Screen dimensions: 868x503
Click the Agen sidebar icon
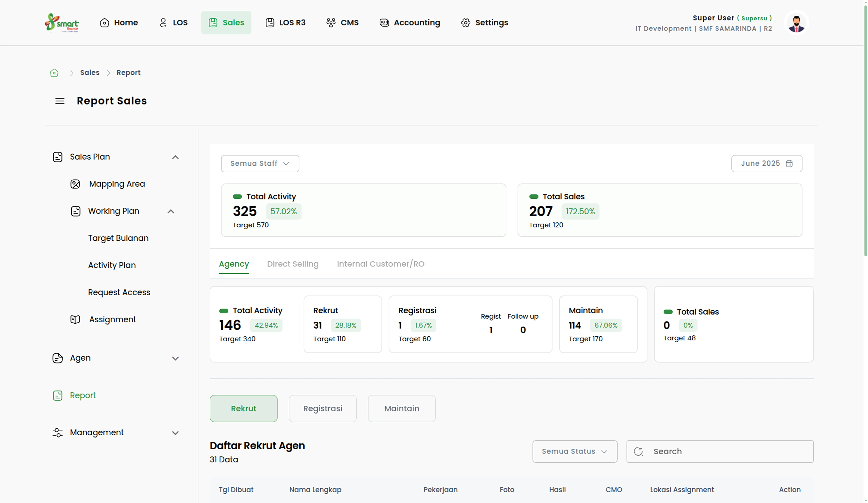point(58,358)
